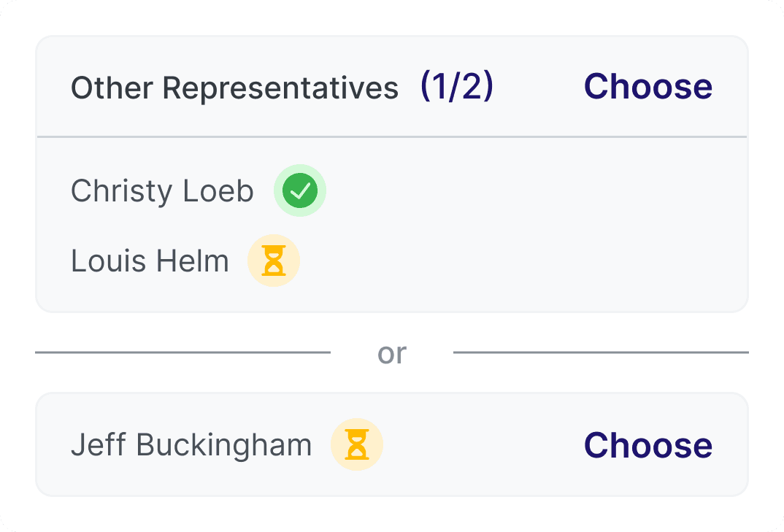
Task: Click the Other Representatives heading
Action: point(234,88)
